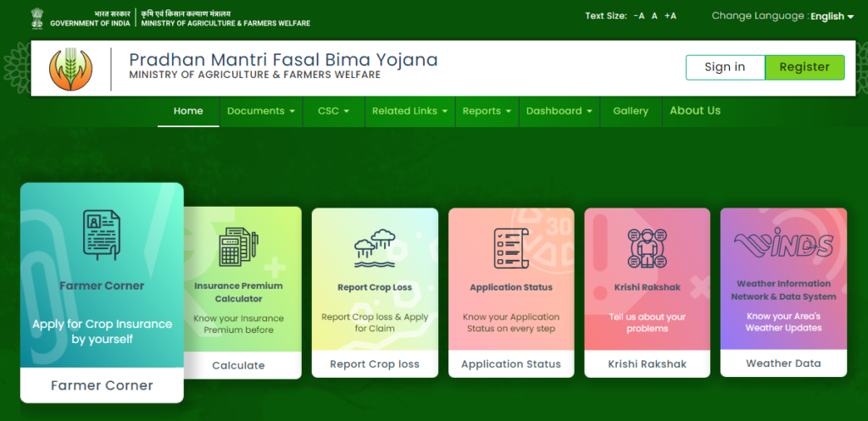Click the Farmer Corner document icon
This screenshot has height=421, width=868.
(102, 235)
